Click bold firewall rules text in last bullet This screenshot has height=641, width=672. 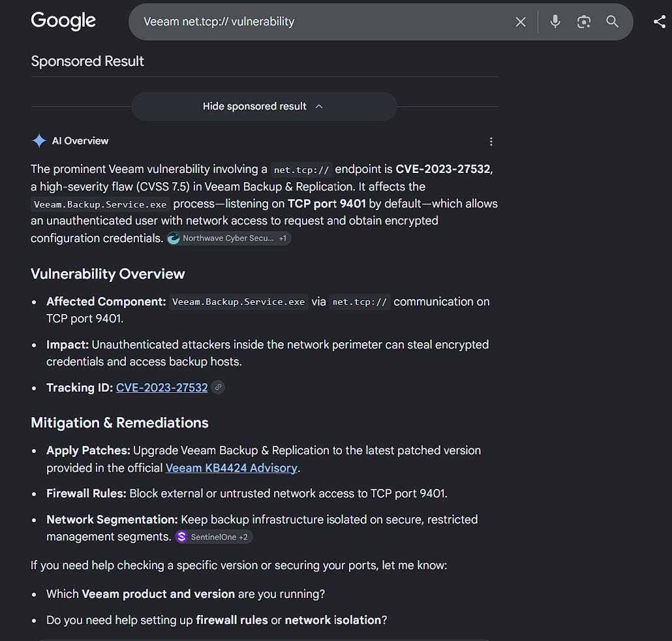tap(232, 620)
